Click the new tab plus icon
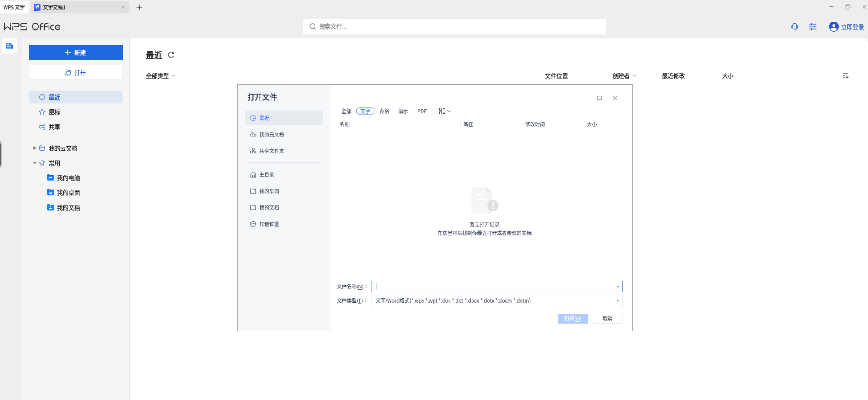868x400 pixels. 140,7
